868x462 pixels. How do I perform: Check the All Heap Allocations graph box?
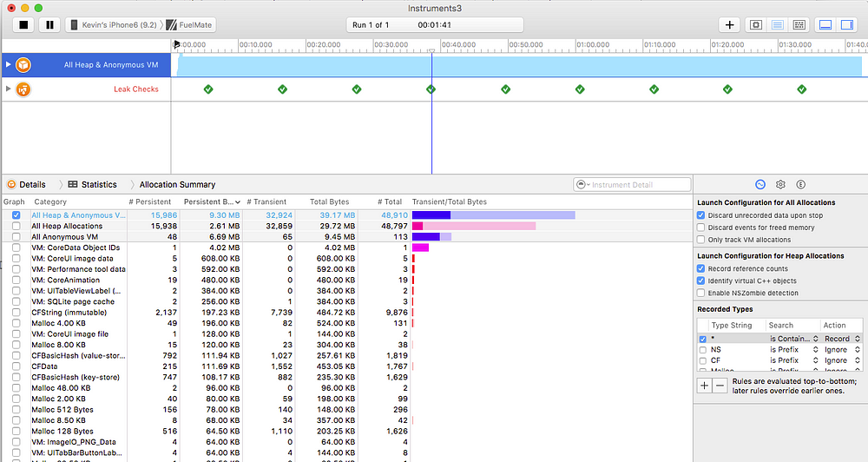(16, 226)
